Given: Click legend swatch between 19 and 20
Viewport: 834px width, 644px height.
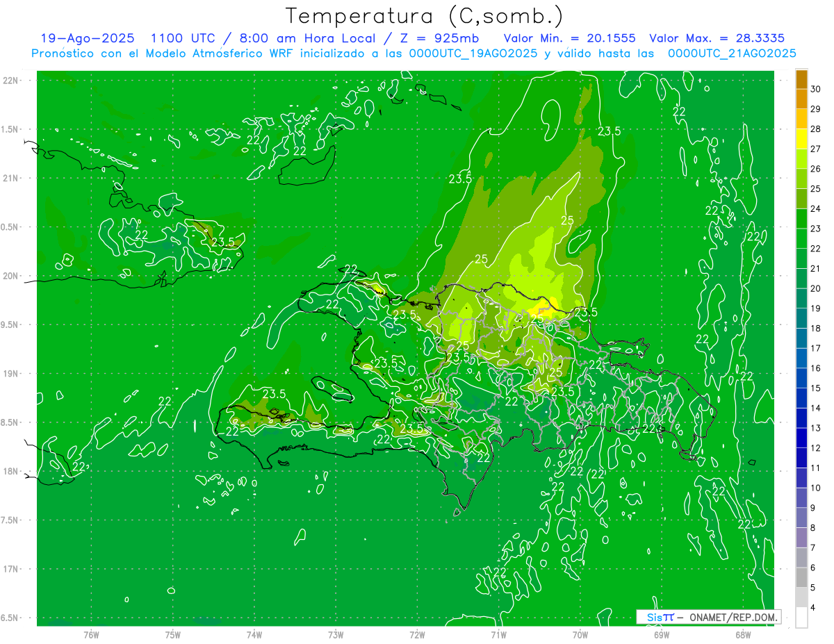Looking at the screenshot, I should coord(801,299).
